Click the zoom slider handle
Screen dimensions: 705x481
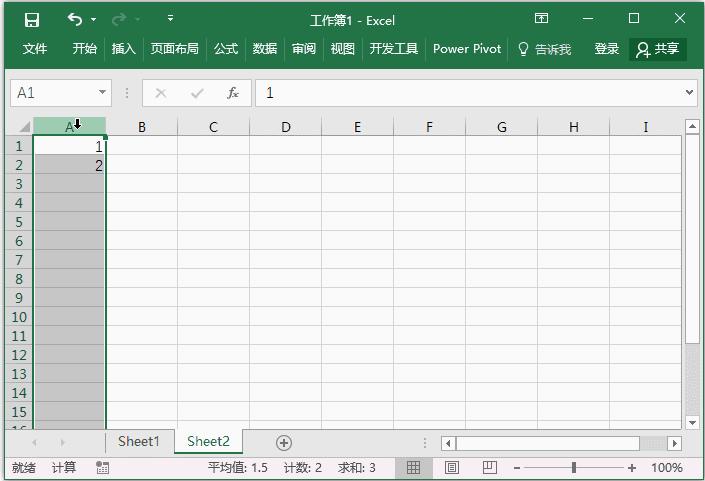coord(574,468)
